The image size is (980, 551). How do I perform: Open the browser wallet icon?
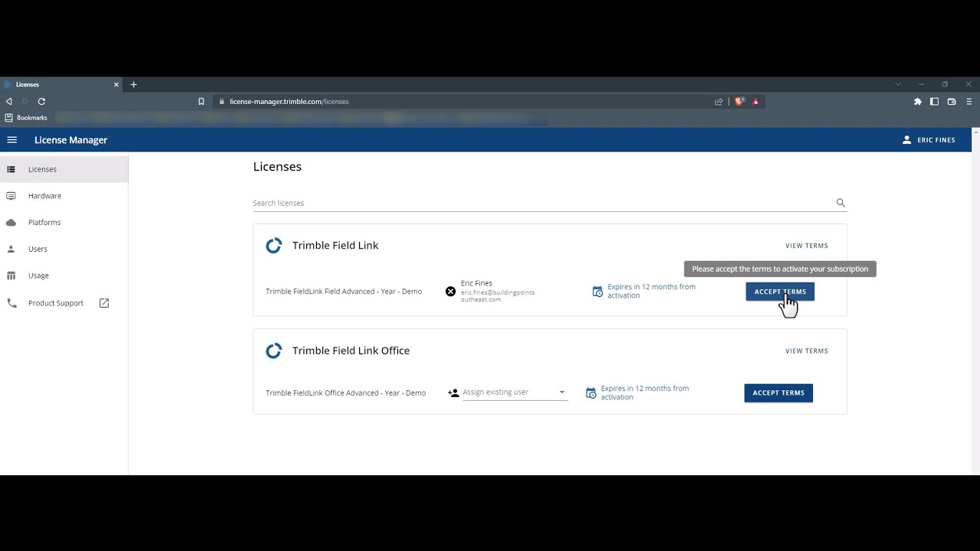[x=952, y=101]
